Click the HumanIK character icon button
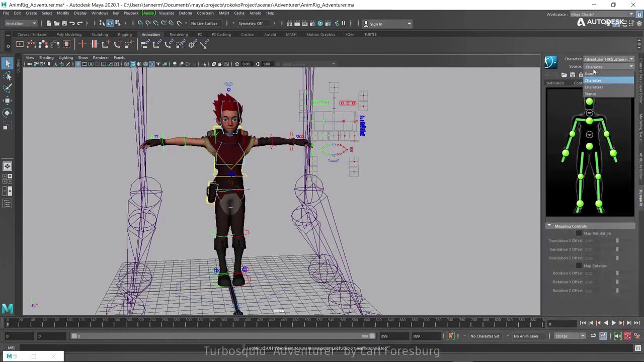 (550, 62)
